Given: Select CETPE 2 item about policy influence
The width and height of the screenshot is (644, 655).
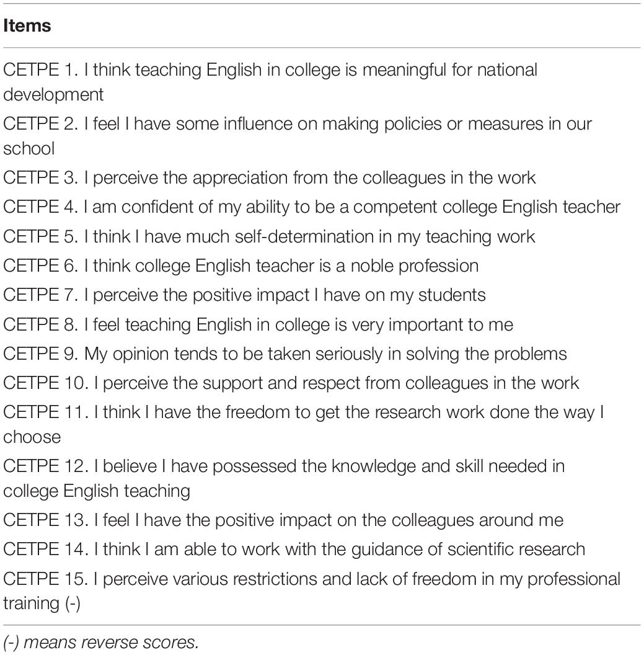Looking at the screenshot, I should coord(297,136).
